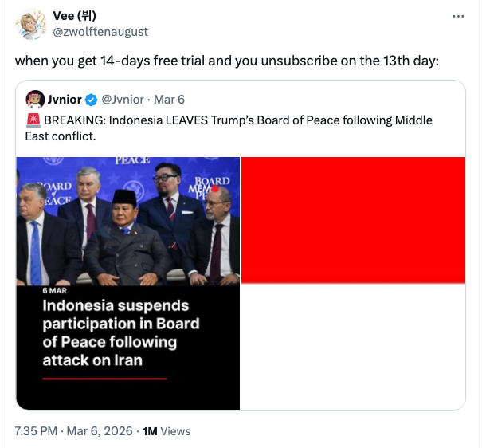Image resolution: width=482 pixels, height=448 pixels.
Task: Click the Jvnior display name in quote
Action: (65, 100)
